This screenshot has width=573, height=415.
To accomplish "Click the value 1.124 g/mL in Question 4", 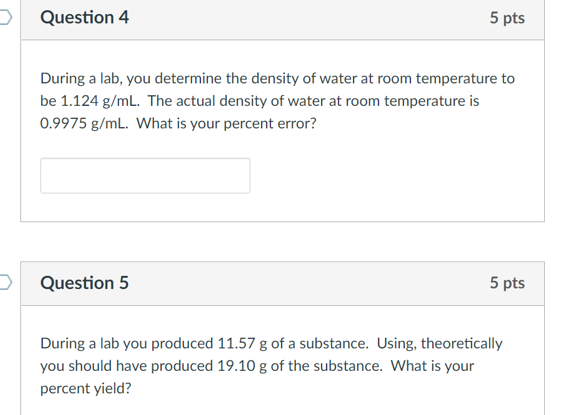I will click(x=100, y=101).
